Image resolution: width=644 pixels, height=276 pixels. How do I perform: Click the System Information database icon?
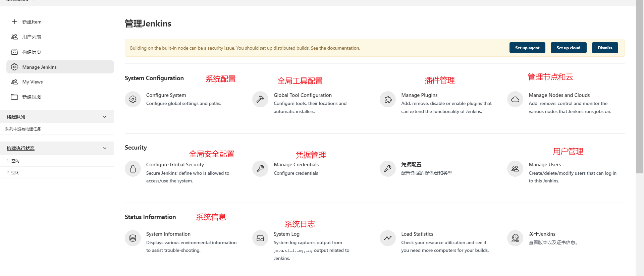133,238
